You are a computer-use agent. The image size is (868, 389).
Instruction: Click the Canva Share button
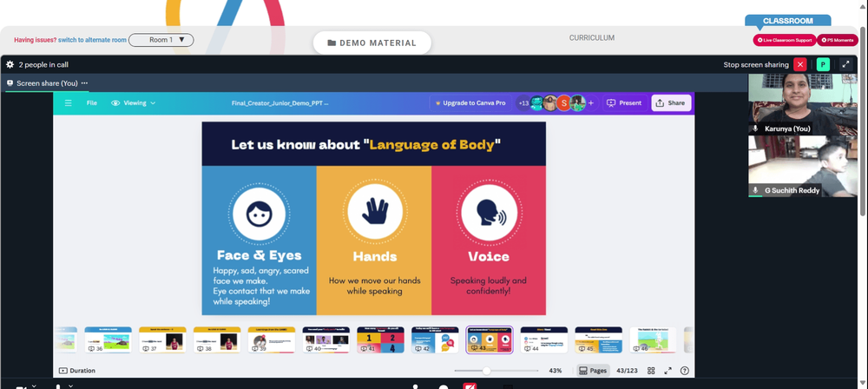click(x=671, y=103)
